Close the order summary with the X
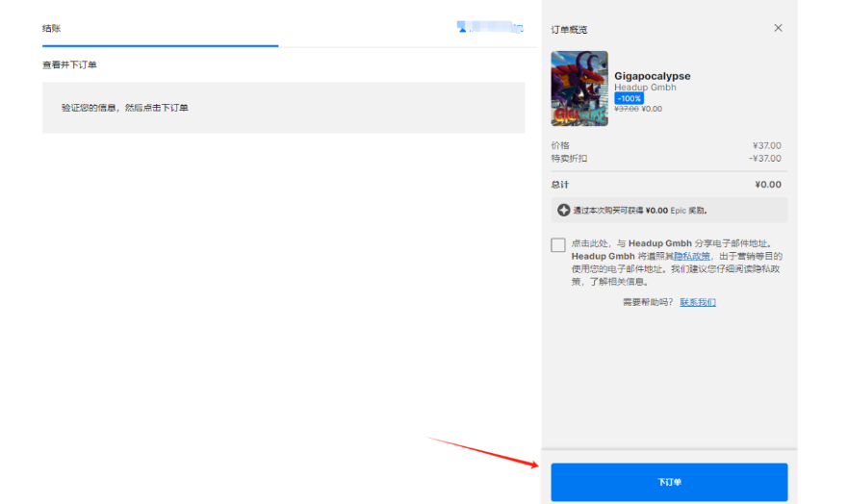The width and height of the screenshot is (848, 504). click(x=778, y=28)
